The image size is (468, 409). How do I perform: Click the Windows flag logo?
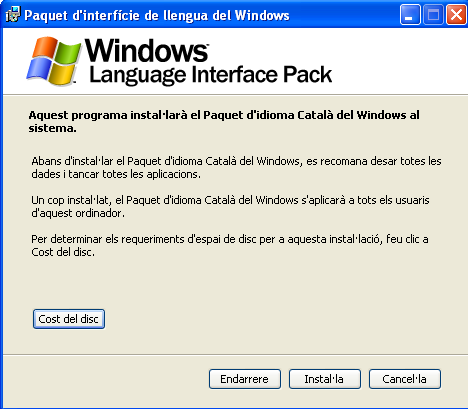[x=54, y=60]
